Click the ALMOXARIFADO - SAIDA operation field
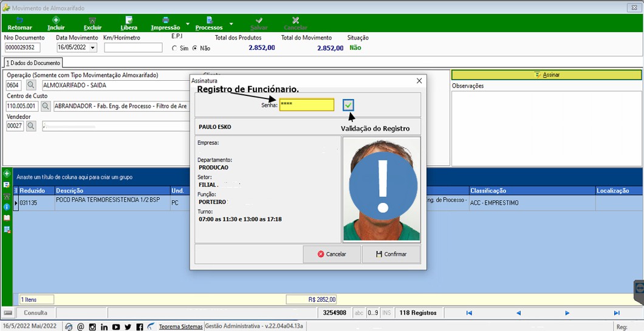 (116, 86)
